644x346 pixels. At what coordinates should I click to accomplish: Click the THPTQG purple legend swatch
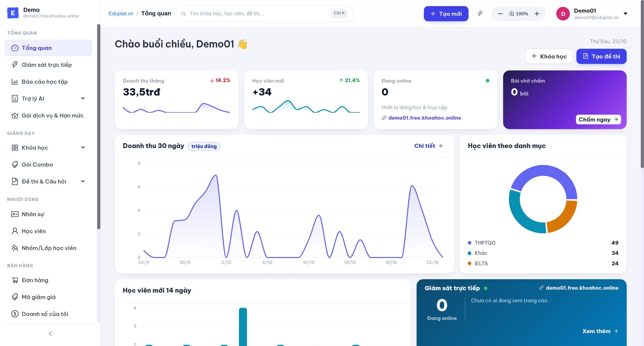point(470,243)
